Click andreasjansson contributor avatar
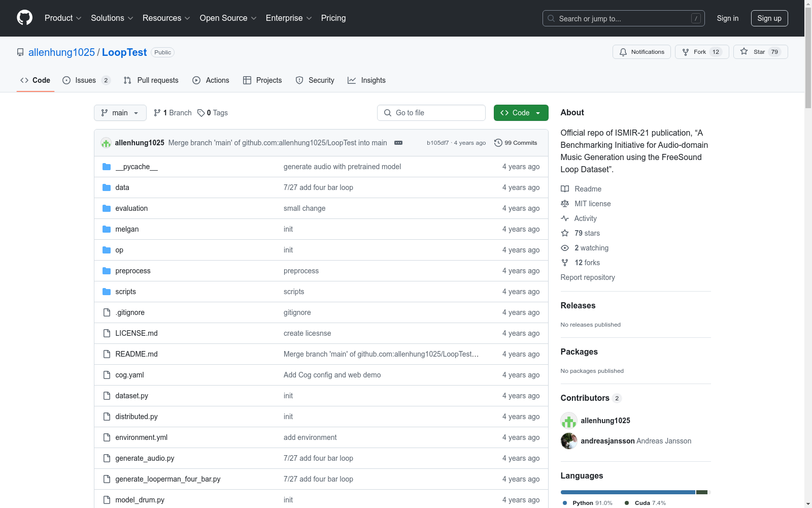The height and width of the screenshot is (508, 812). click(x=569, y=441)
